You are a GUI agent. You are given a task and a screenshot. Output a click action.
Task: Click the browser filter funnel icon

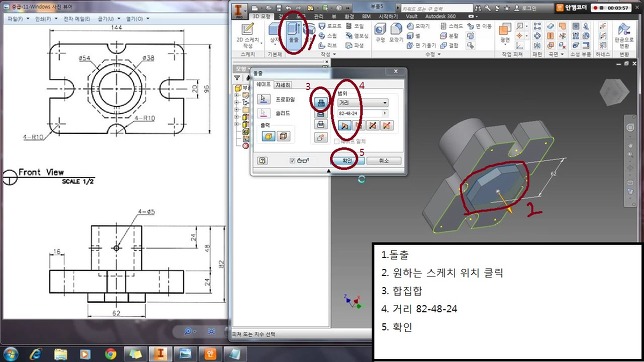[237, 77]
